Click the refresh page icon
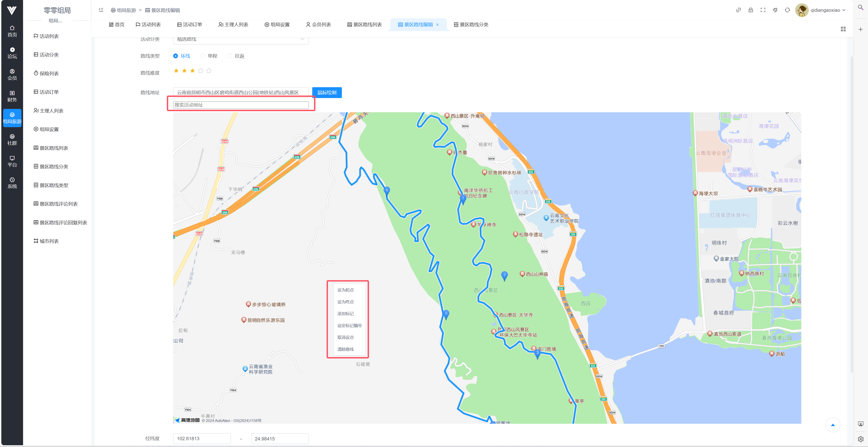 point(787,10)
